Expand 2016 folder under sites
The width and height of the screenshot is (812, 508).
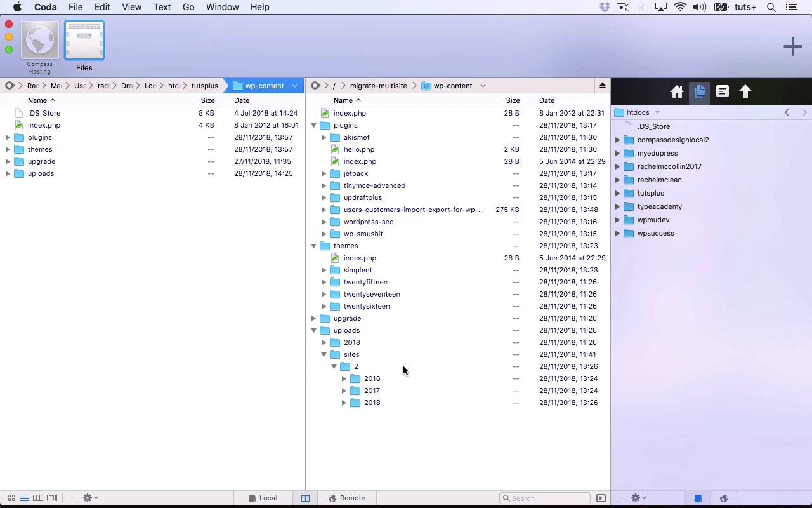click(x=344, y=378)
